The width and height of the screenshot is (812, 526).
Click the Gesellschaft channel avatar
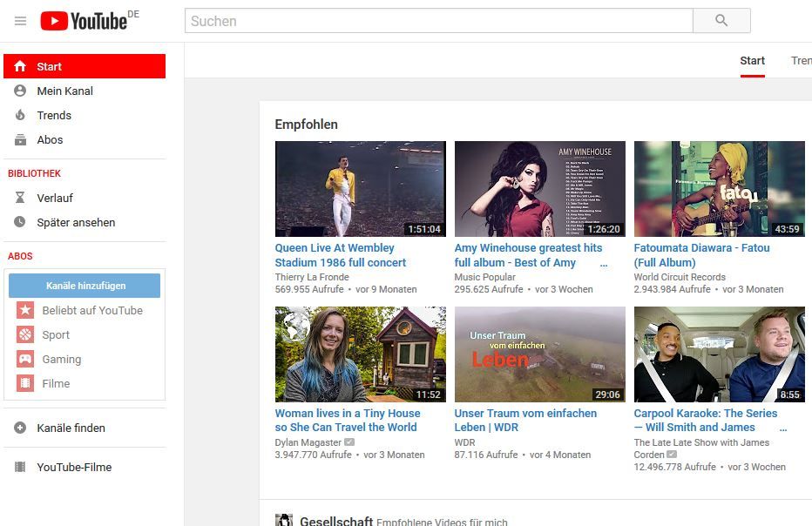pos(284,520)
